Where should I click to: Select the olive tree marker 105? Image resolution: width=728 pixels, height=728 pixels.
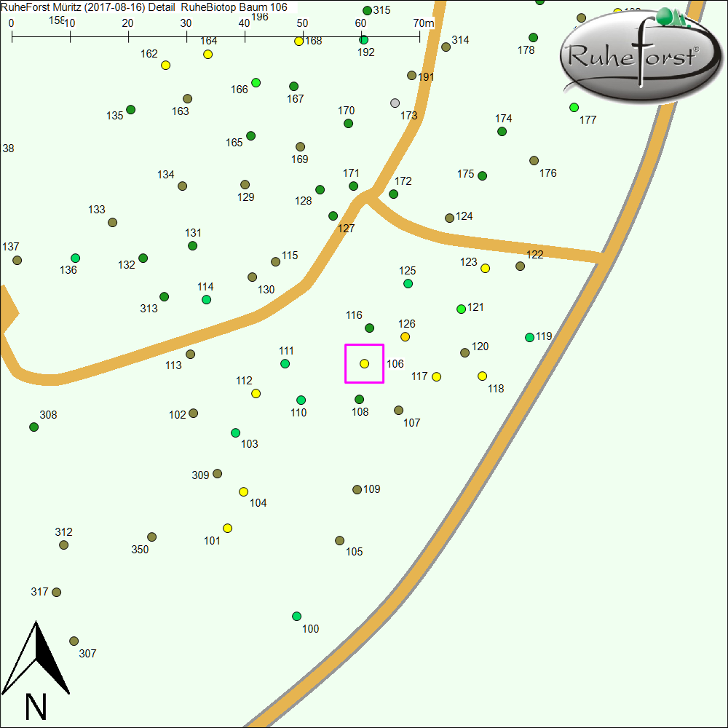tap(339, 540)
